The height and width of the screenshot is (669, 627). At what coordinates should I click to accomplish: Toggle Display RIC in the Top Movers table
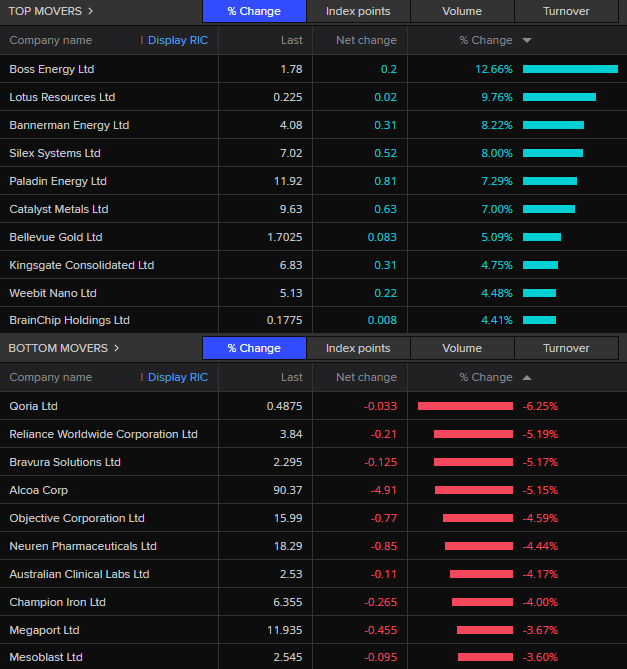177,41
